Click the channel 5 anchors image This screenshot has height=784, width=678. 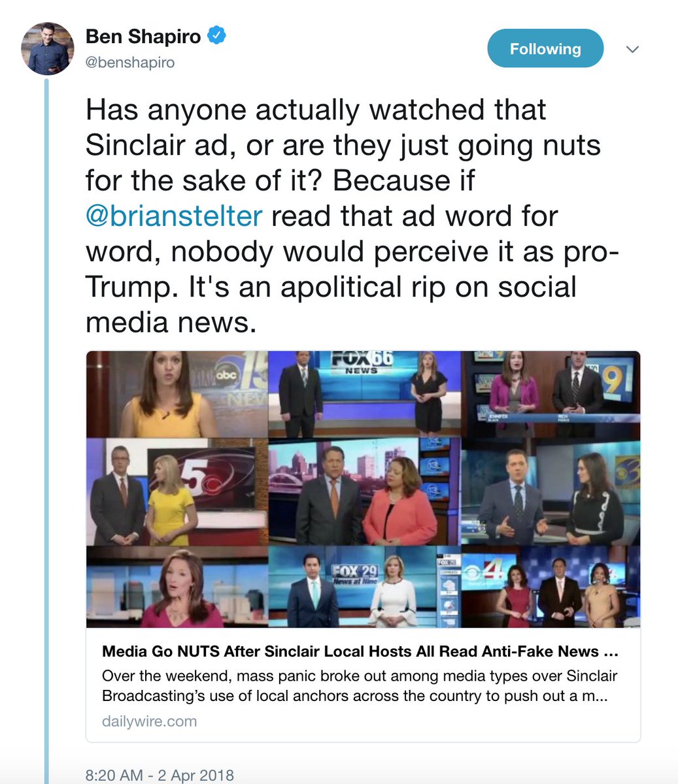tap(177, 492)
